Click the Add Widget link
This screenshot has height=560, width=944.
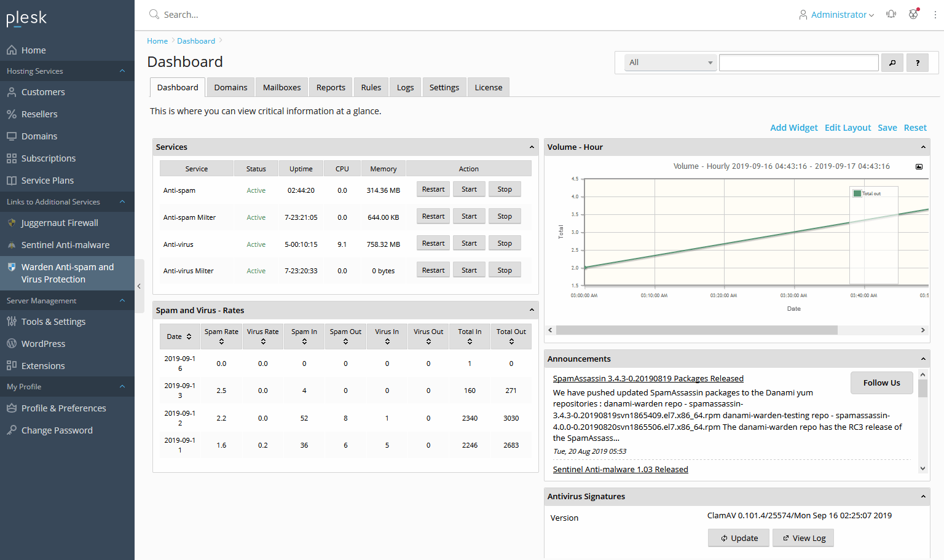click(x=794, y=128)
